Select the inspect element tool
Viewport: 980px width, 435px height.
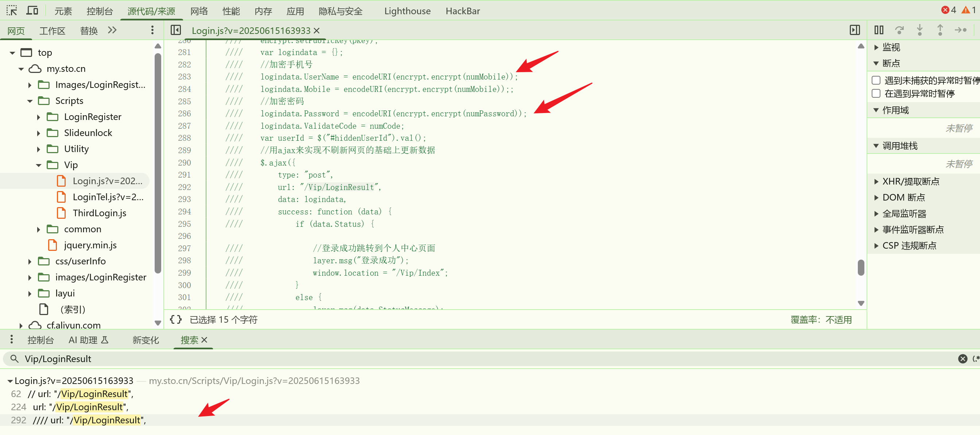pos(12,10)
